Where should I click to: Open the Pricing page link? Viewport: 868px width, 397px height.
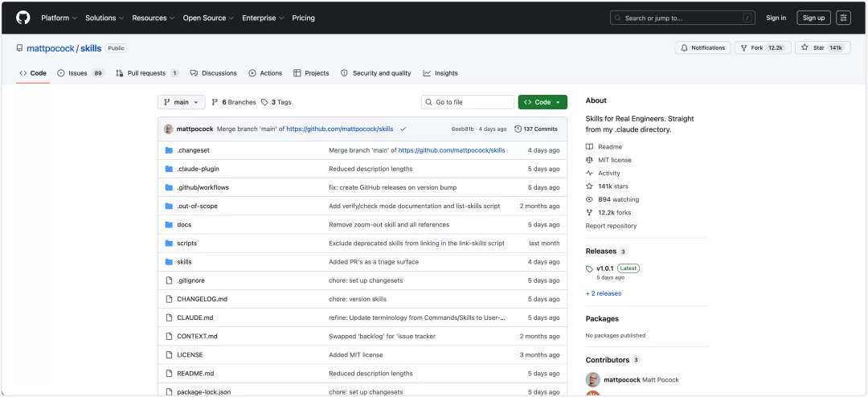click(303, 18)
